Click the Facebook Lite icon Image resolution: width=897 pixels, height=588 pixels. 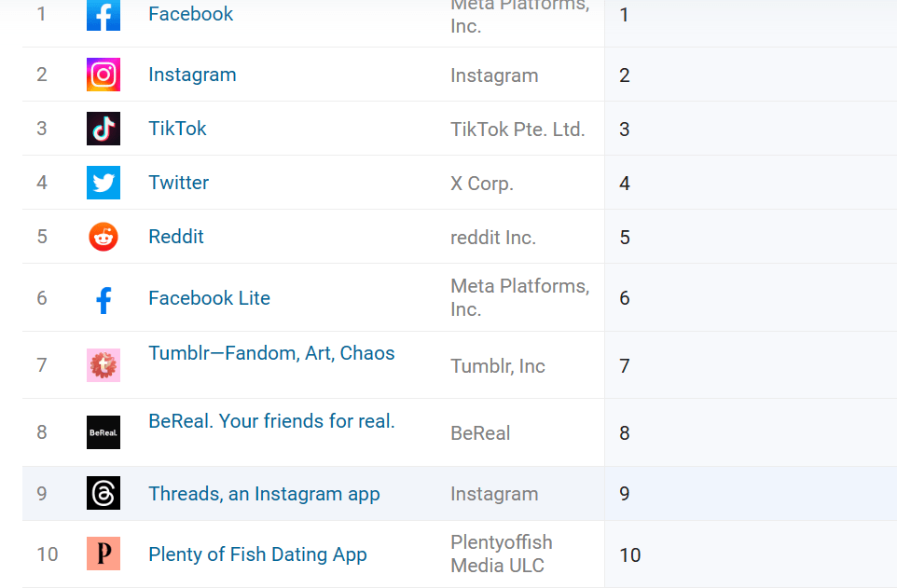(x=103, y=298)
